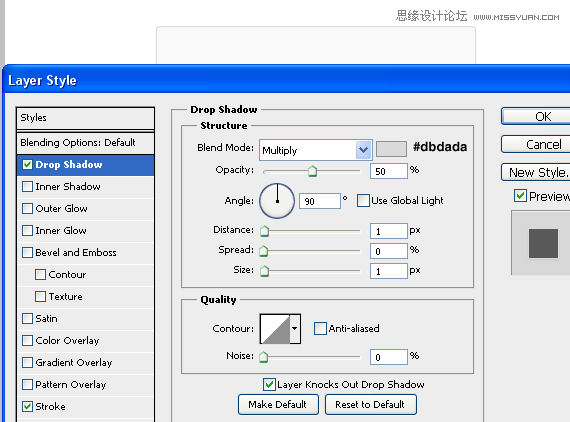The height and width of the screenshot is (422, 570).
Task: Uncheck Layer Knocks Out Drop Shadow
Action: [x=269, y=385]
